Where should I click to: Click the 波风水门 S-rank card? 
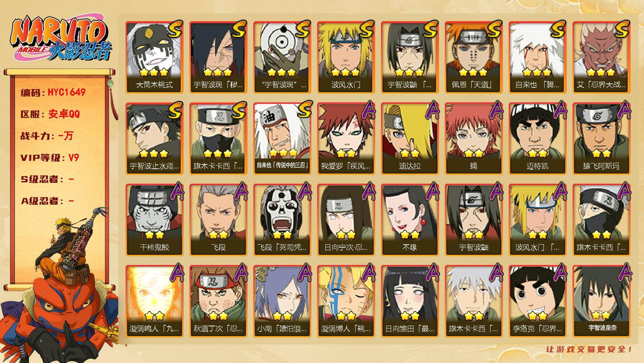coord(346,57)
